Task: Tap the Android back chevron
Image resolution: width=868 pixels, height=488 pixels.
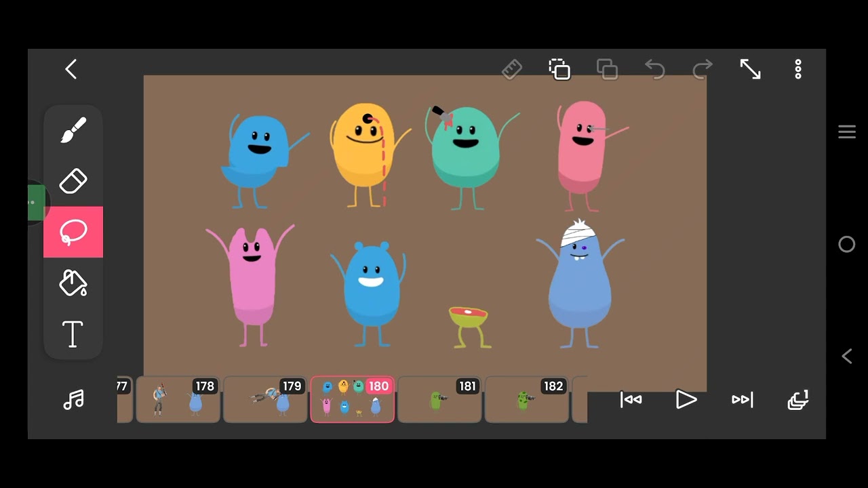Action: (x=847, y=356)
